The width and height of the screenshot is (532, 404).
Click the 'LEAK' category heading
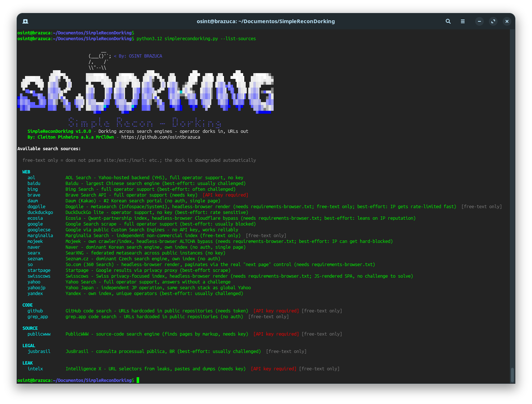pyautogui.click(x=28, y=363)
